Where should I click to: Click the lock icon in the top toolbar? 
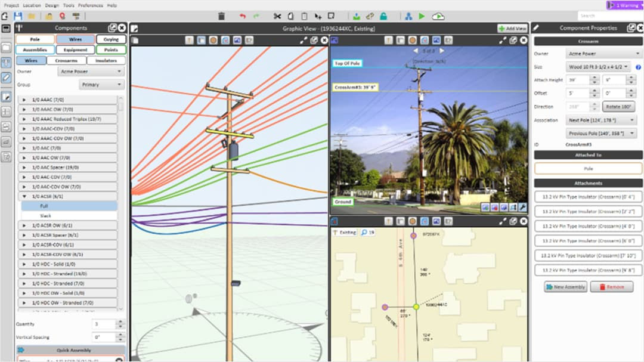(x=383, y=17)
